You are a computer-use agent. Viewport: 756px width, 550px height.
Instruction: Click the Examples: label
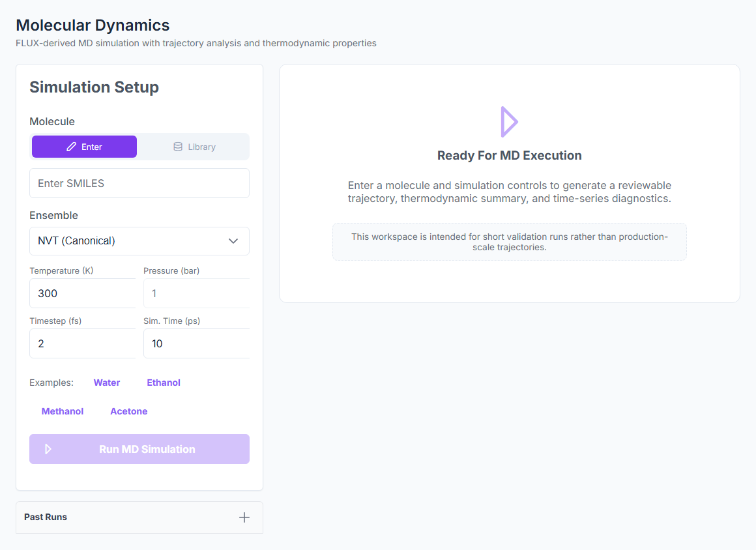tap(51, 383)
